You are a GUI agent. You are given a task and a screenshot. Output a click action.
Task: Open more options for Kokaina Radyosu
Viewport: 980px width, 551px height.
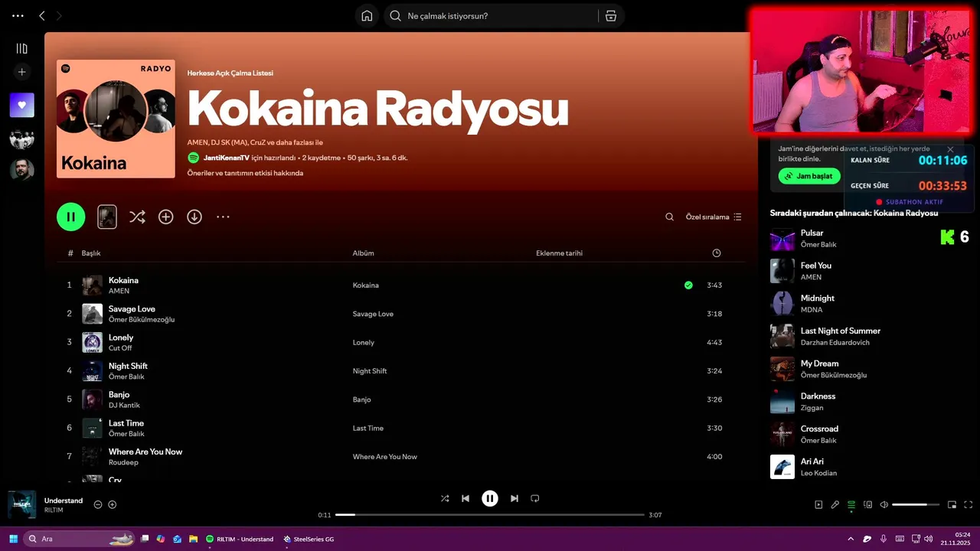coord(223,217)
